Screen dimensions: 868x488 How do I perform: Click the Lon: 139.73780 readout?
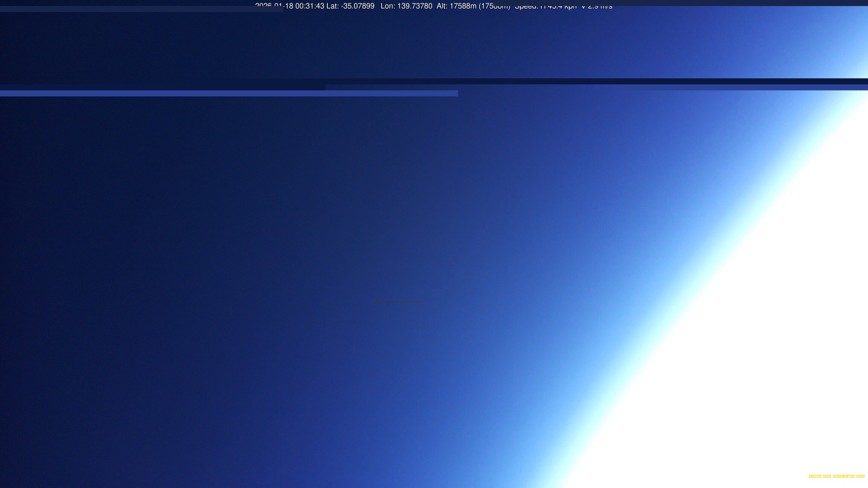[x=406, y=6]
